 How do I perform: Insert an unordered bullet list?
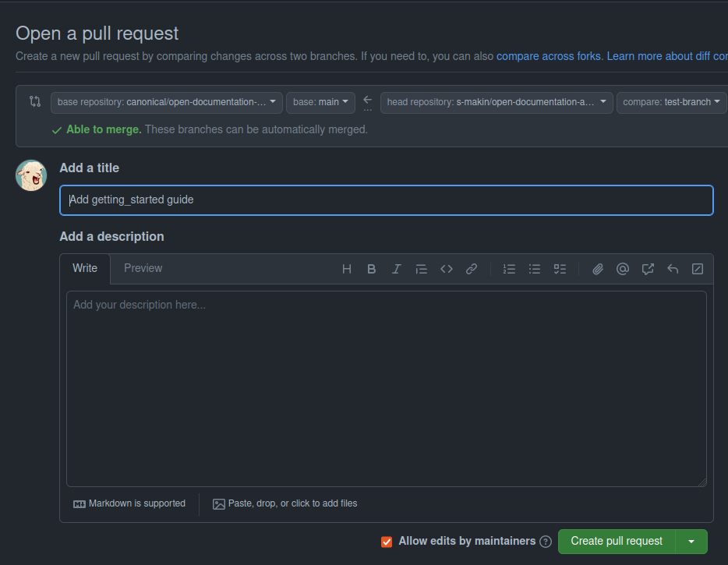coord(535,269)
